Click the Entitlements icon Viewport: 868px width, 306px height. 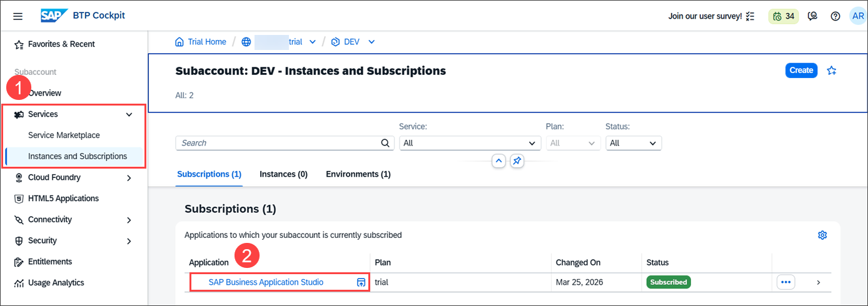19,262
